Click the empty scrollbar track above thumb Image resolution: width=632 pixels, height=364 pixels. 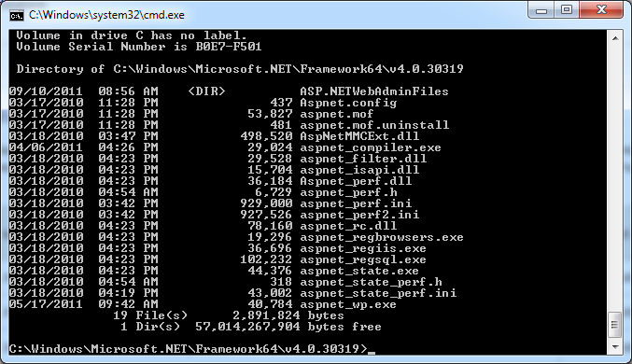coord(615,179)
